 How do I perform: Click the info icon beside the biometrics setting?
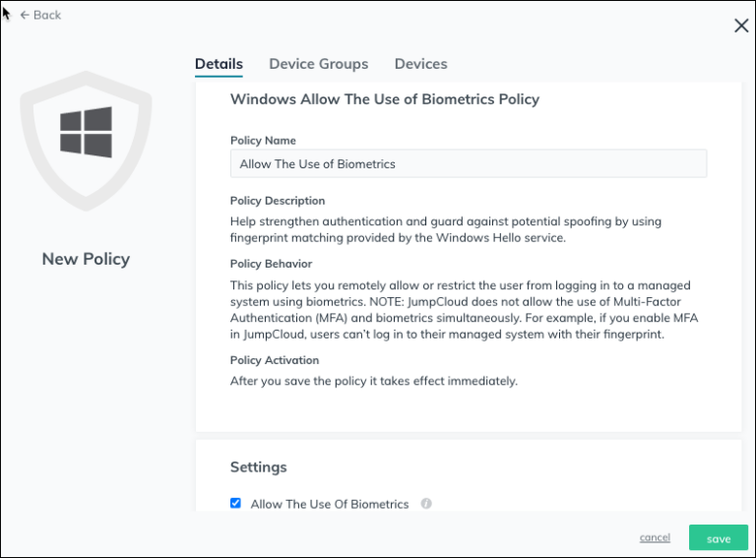[426, 503]
